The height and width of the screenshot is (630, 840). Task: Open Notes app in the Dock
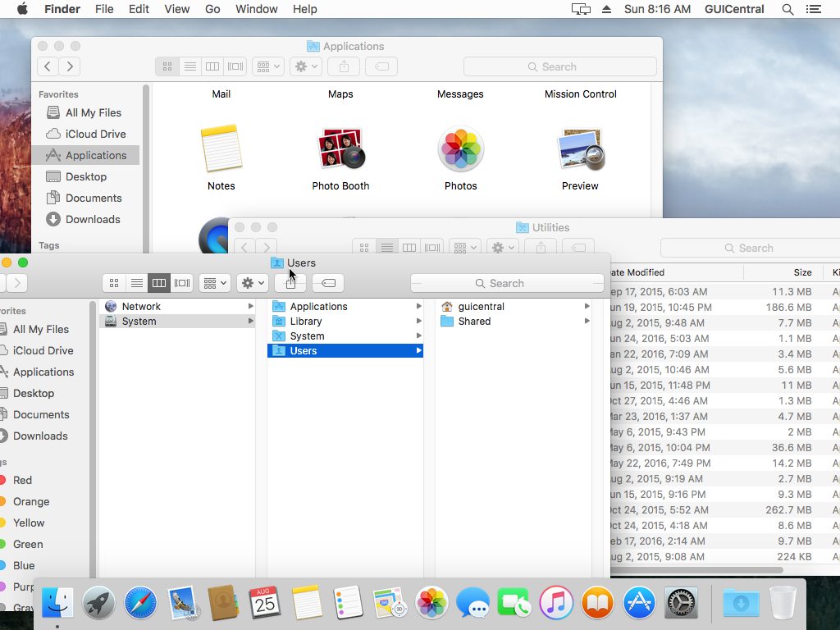(x=307, y=603)
